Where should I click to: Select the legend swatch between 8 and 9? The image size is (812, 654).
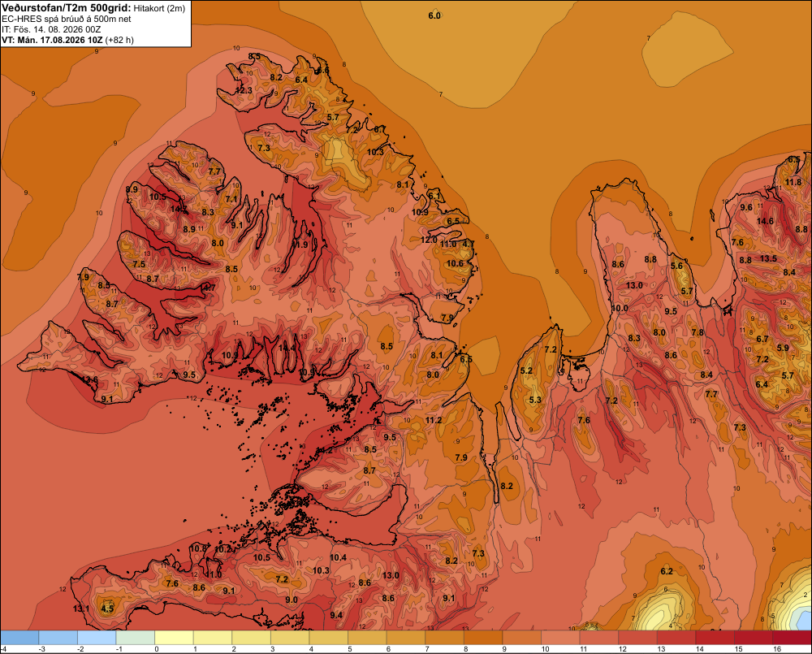483,638
